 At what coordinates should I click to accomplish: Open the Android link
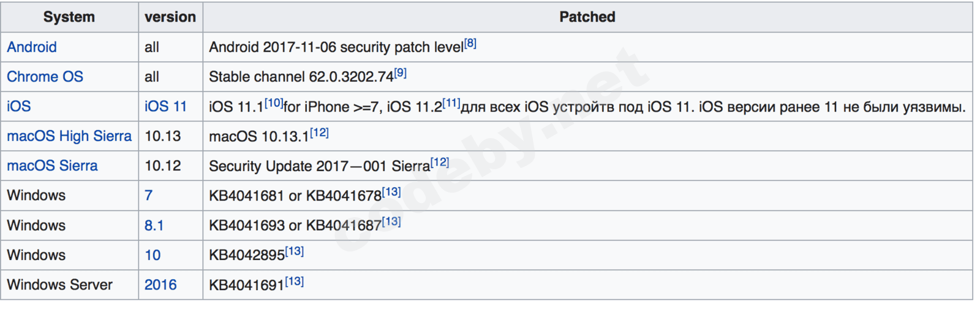point(32,47)
